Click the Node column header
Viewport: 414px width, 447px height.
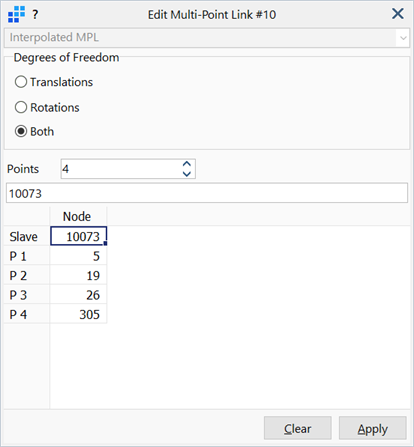pos(78,216)
